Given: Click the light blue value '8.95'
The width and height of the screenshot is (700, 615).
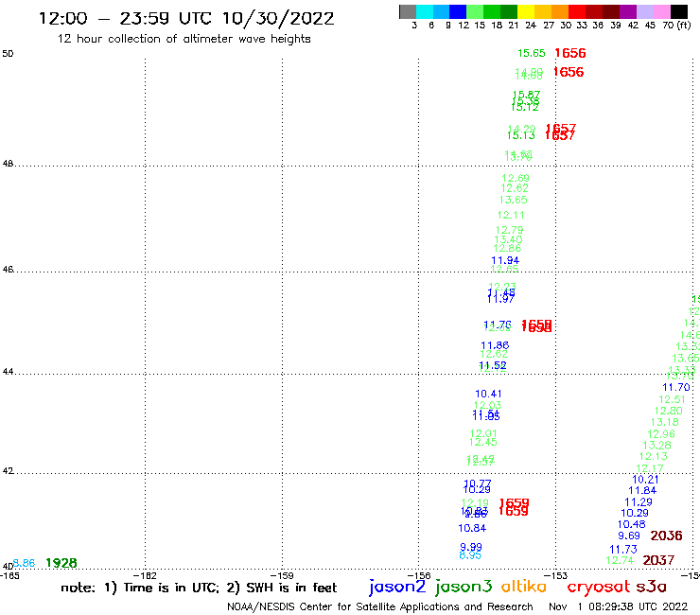Looking at the screenshot, I should (x=470, y=555).
